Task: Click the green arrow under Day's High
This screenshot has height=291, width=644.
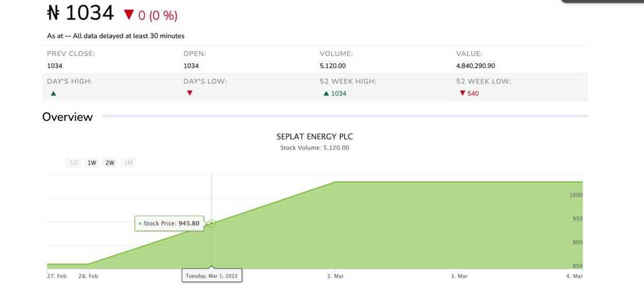Action: click(53, 93)
